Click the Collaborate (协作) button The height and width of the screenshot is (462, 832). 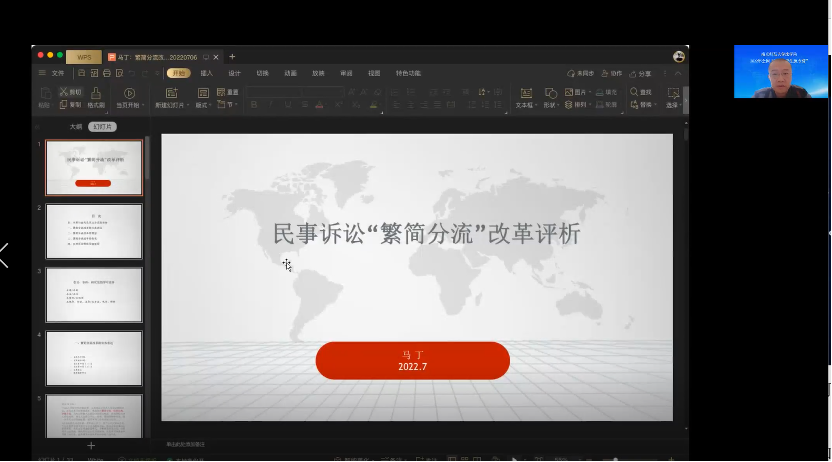tap(613, 73)
